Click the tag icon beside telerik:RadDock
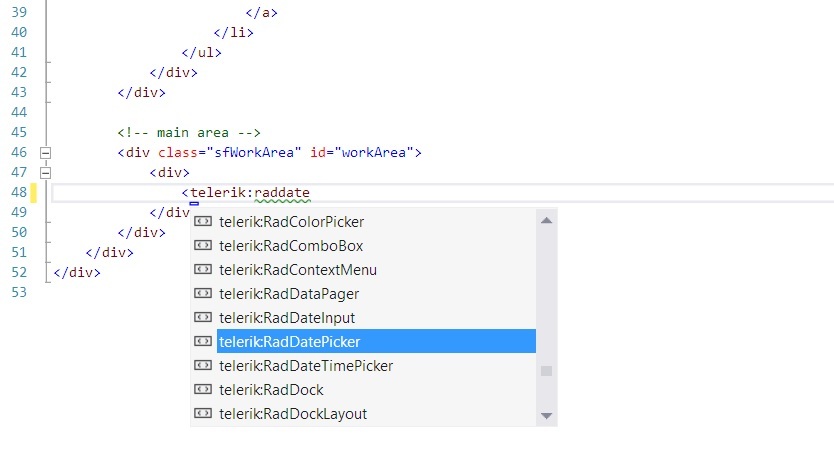The height and width of the screenshot is (471, 834). (x=203, y=389)
